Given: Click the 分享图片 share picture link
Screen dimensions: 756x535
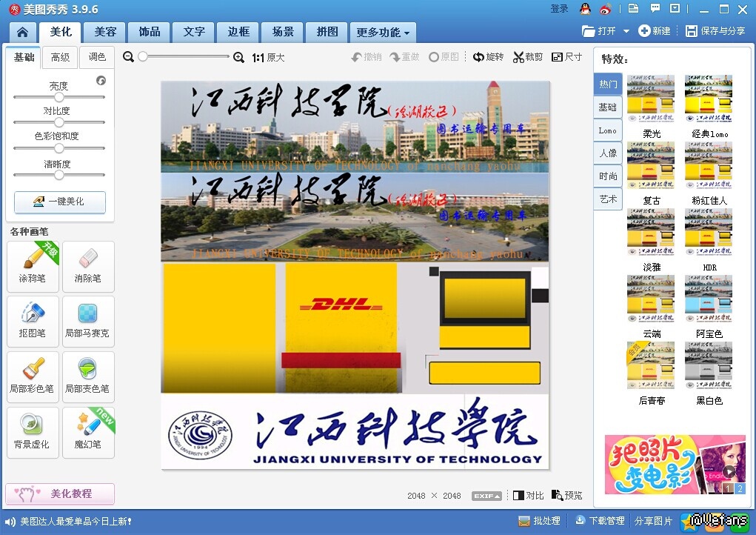Looking at the screenshot, I should coord(653,521).
